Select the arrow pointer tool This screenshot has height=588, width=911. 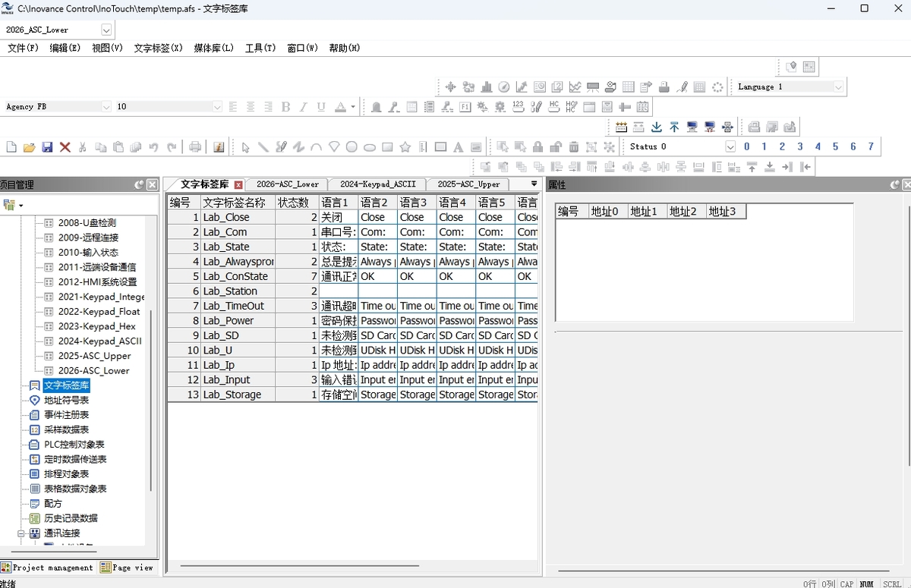245,147
